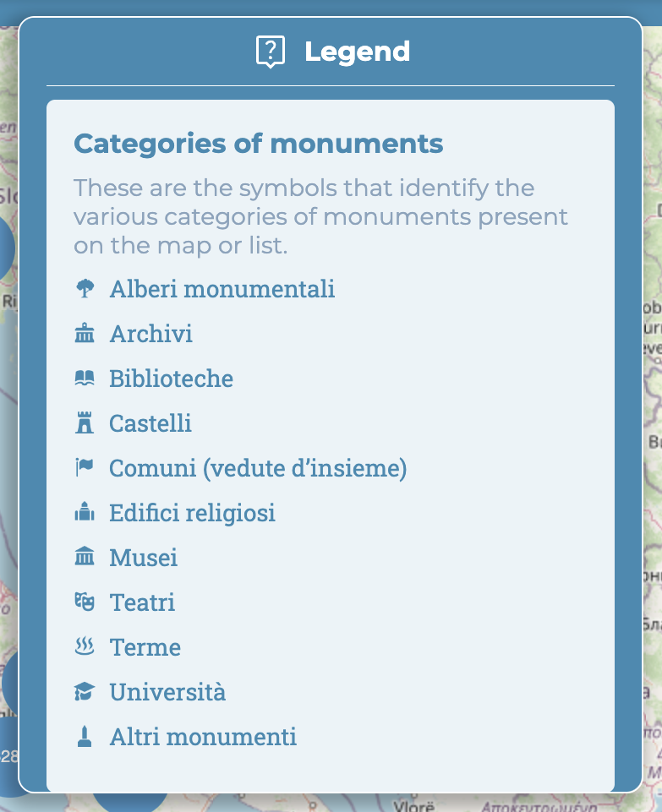Click the tree icon for Alberi monumentali

85,289
